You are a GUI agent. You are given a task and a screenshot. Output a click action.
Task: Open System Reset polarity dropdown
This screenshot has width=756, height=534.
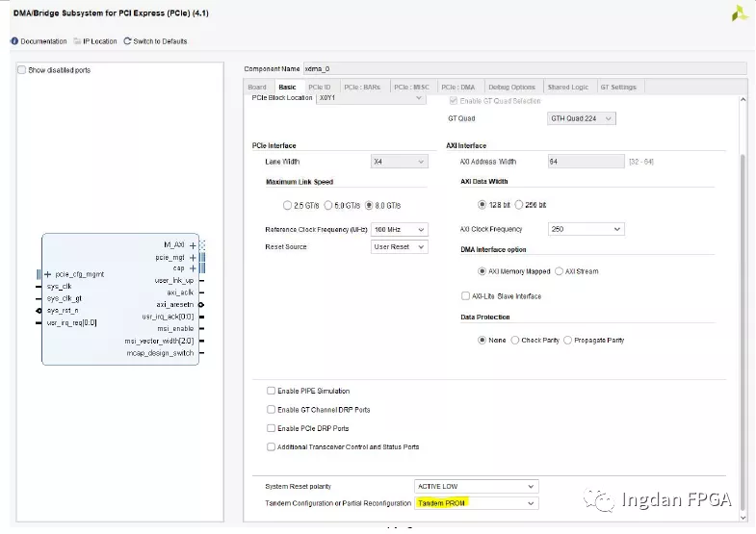477,487
